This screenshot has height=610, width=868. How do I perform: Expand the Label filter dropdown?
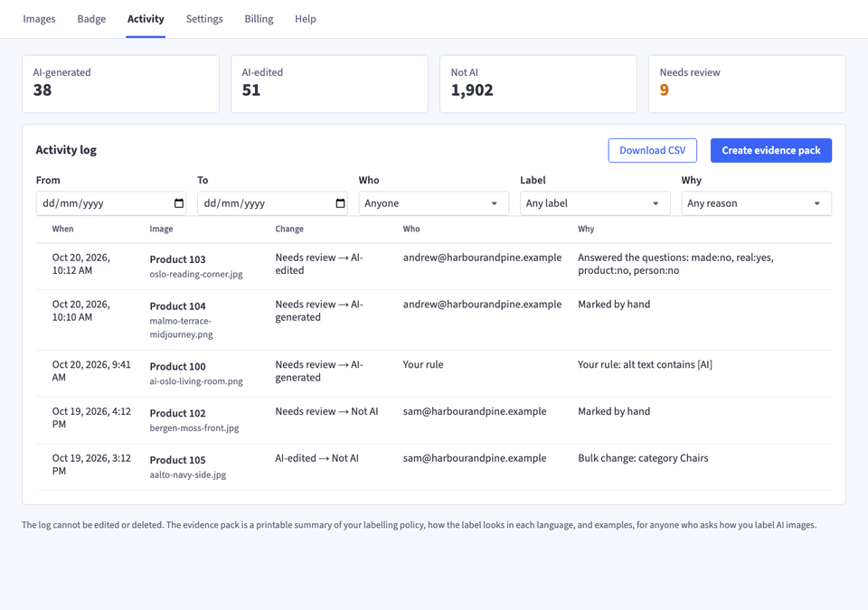coord(595,203)
